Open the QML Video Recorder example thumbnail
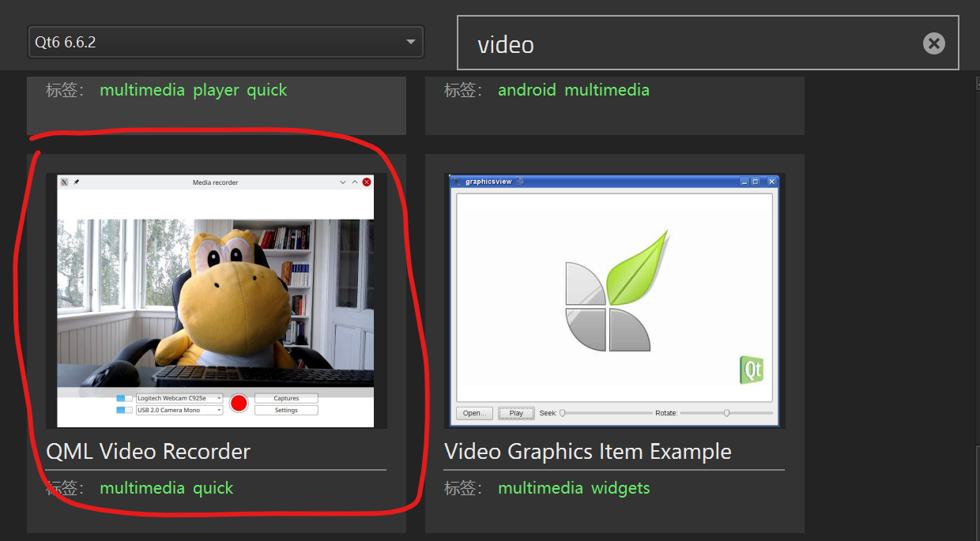The width and height of the screenshot is (980, 541). tap(217, 301)
